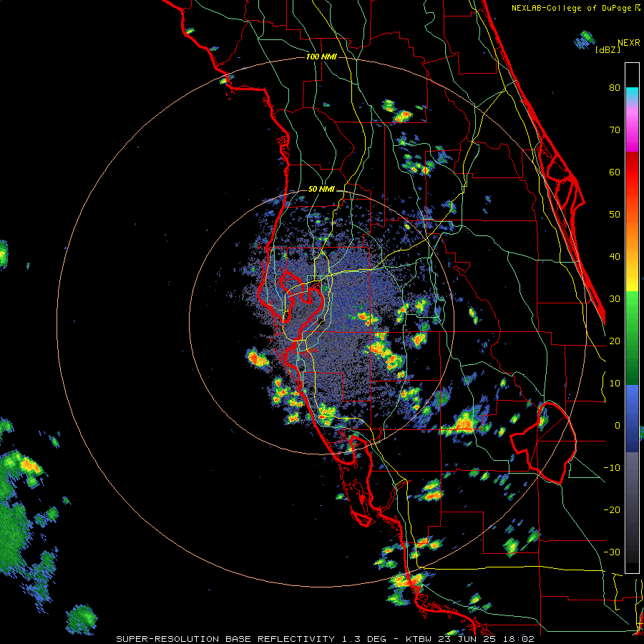Viewport: 644px width, 644px height.
Task: Click the 20 value on the dBZ scale
Action: pos(615,341)
